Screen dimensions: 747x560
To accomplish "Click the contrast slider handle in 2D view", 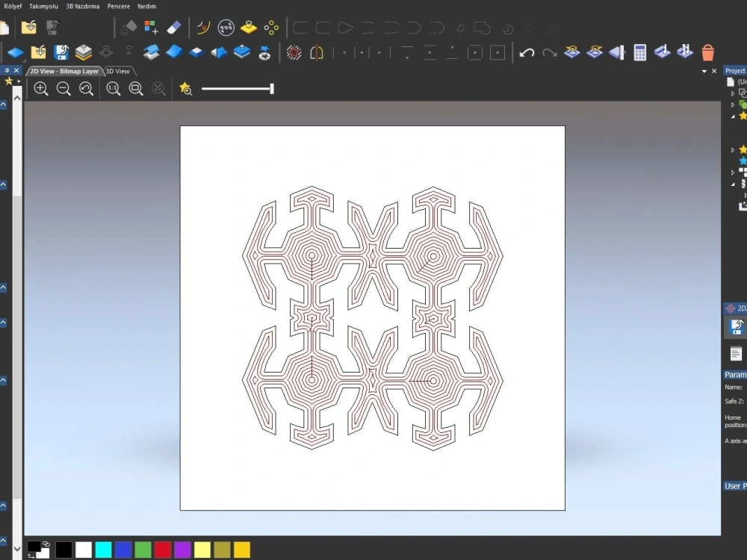I will point(272,89).
